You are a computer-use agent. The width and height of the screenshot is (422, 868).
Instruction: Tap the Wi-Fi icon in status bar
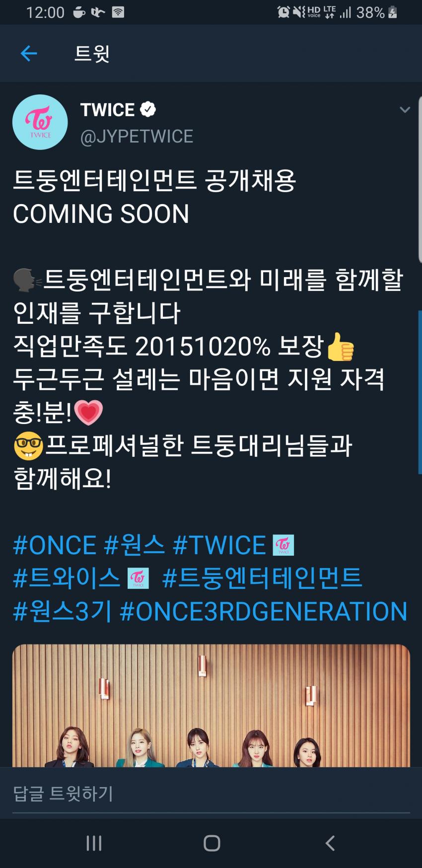118,12
